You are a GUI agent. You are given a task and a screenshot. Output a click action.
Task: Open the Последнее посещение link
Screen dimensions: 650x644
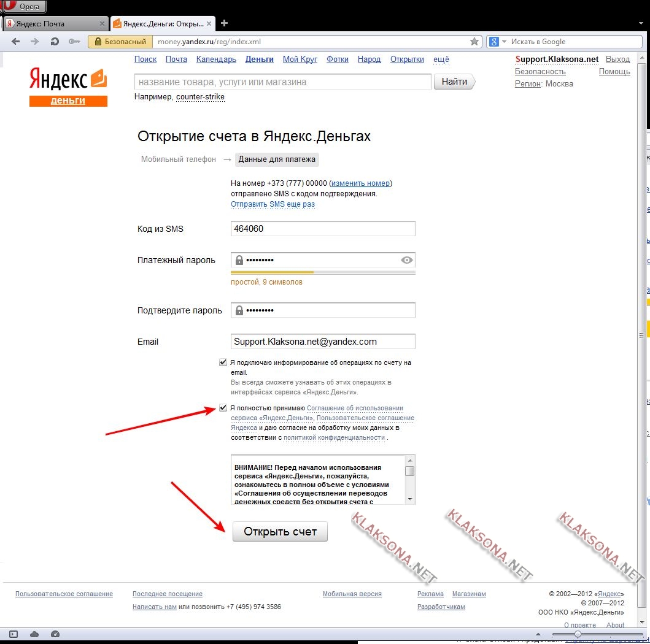(168, 594)
